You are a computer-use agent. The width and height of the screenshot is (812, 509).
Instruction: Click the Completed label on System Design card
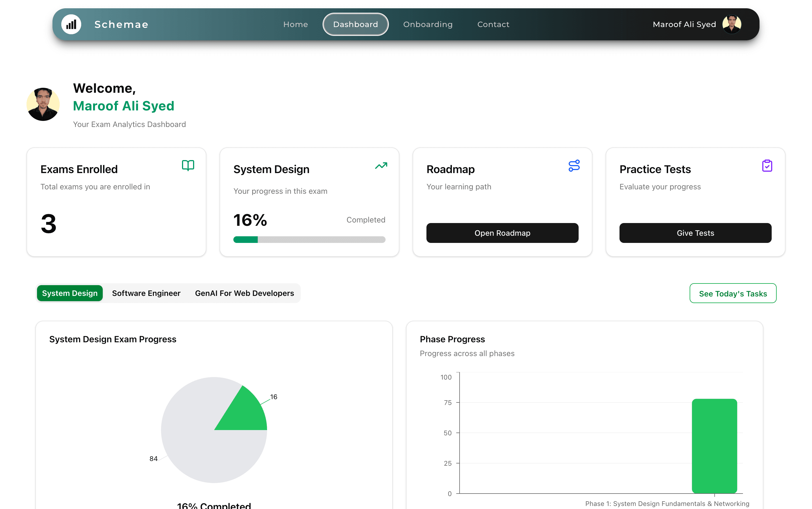(x=366, y=220)
